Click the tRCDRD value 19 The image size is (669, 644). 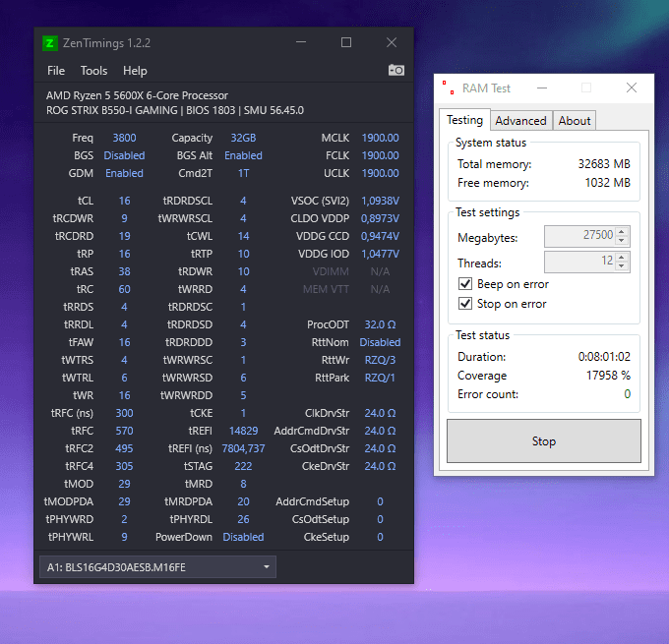pyautogui.click(x=124, y=236)
